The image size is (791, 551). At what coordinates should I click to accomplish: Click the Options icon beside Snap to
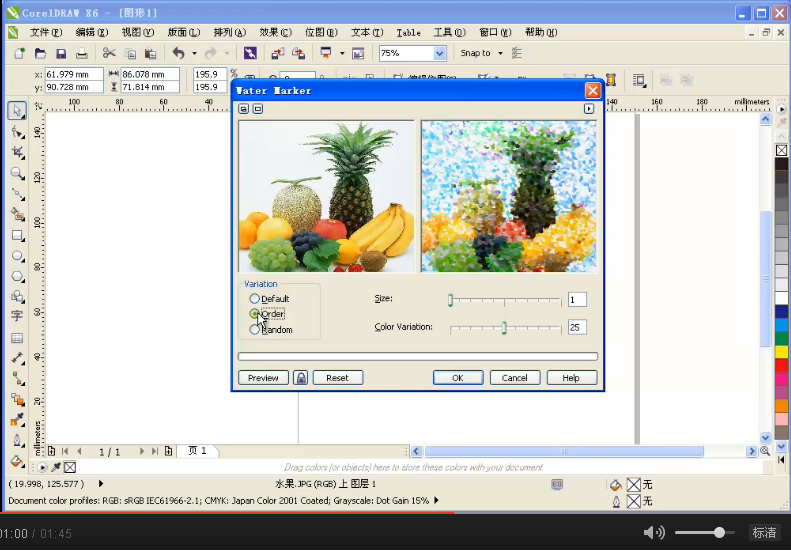pos(517,53)
